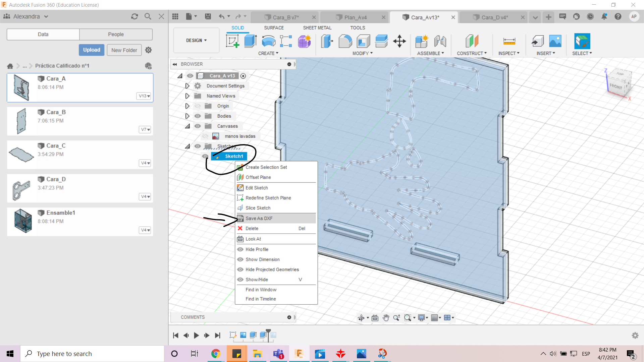Collapse the Canvases node

[187, 126]
